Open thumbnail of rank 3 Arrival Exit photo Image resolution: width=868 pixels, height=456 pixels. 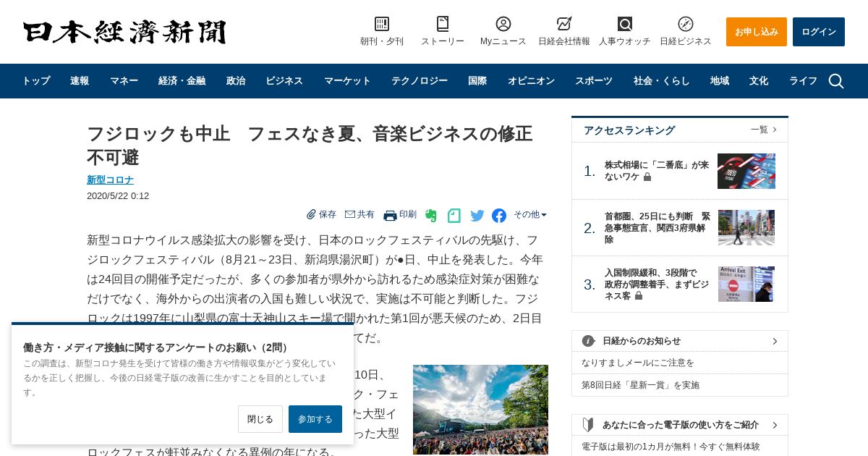click(746, 284)
